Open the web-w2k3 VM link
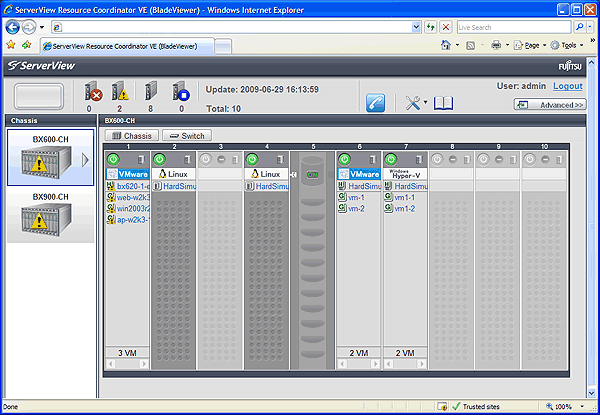The width and height of the screenshot is (600, 415). [x=133, y=197]
